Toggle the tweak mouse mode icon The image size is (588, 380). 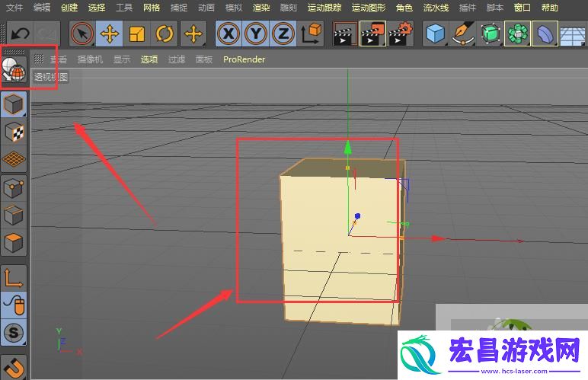click(x=14, y=305)
